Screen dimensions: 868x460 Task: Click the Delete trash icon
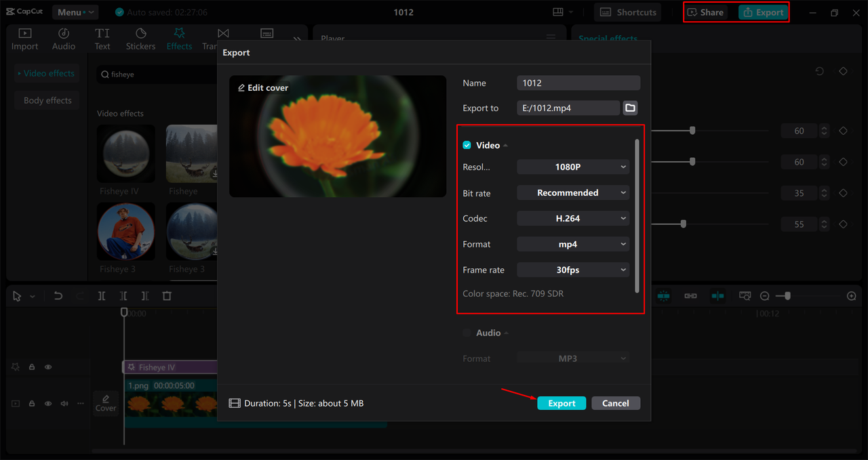(167, 296)
